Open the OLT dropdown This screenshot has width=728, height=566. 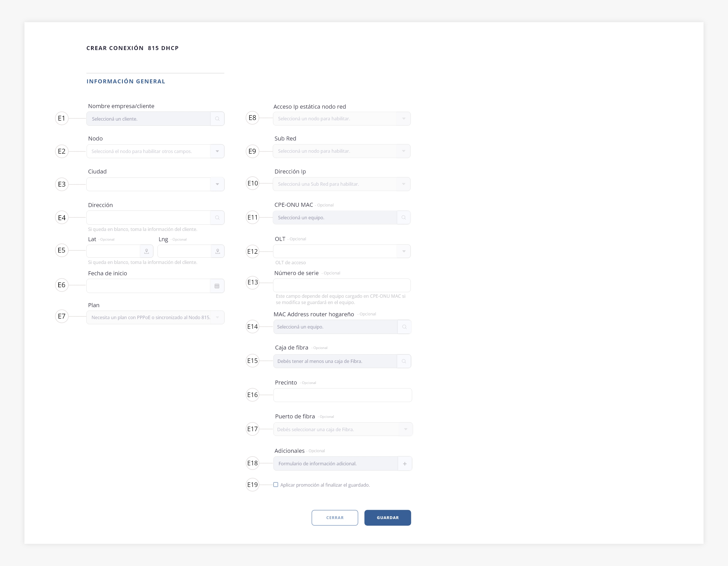(x=404, y=251)
